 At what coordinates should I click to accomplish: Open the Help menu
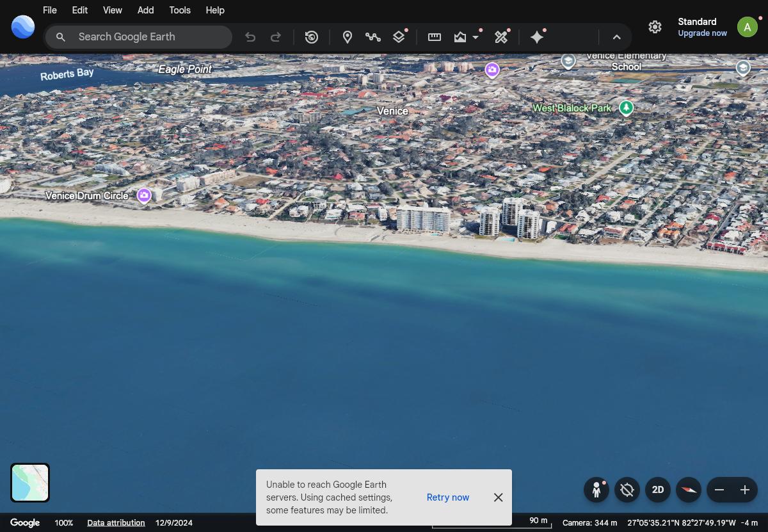coord(215,10)
